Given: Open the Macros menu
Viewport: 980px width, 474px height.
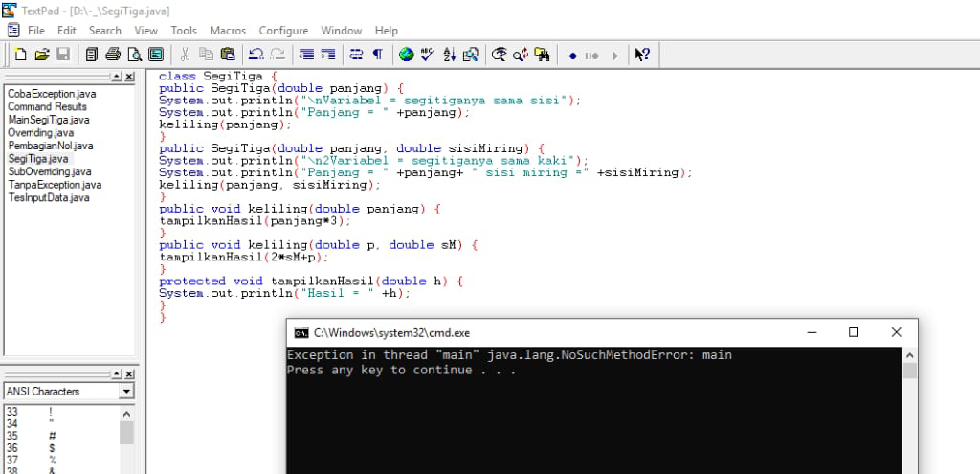Looking at the screenshot, I should tap(228, 30).
